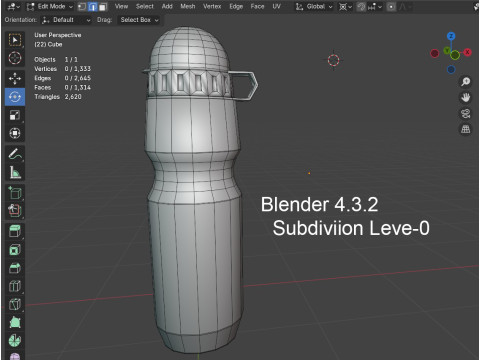Viewport: 480px width, 360px height.
Task: Select the Transform tool
Action: [x=15, y=133]
